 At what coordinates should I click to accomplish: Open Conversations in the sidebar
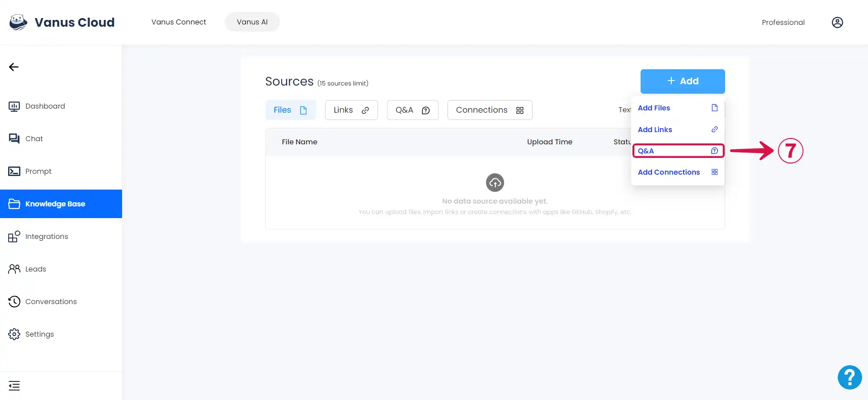(x=61, y=302)
